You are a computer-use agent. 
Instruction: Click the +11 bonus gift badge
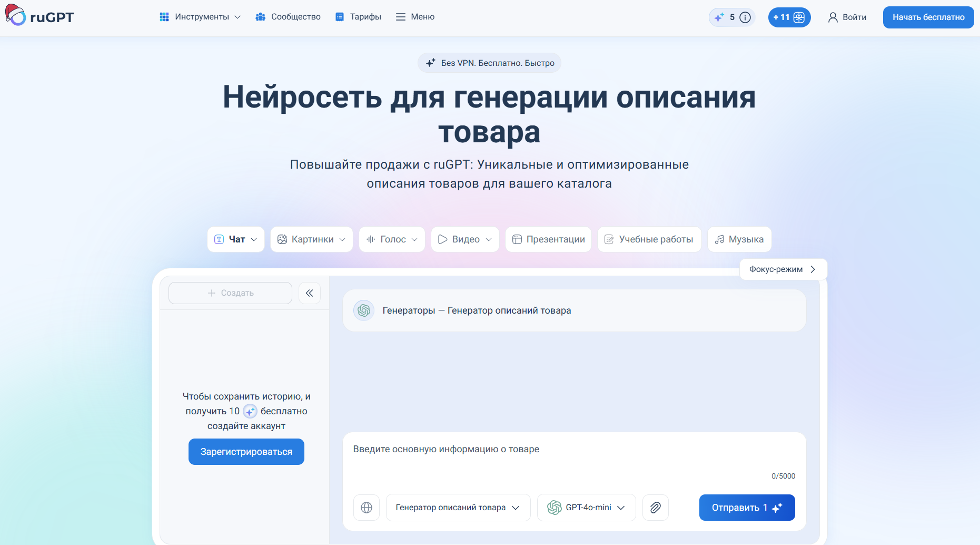[789, 17]
